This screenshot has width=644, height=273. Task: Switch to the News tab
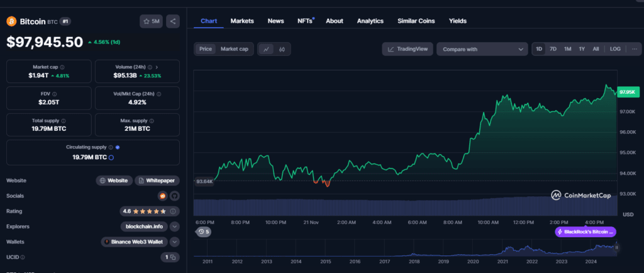pyautogui.click(x=275, y=21)
